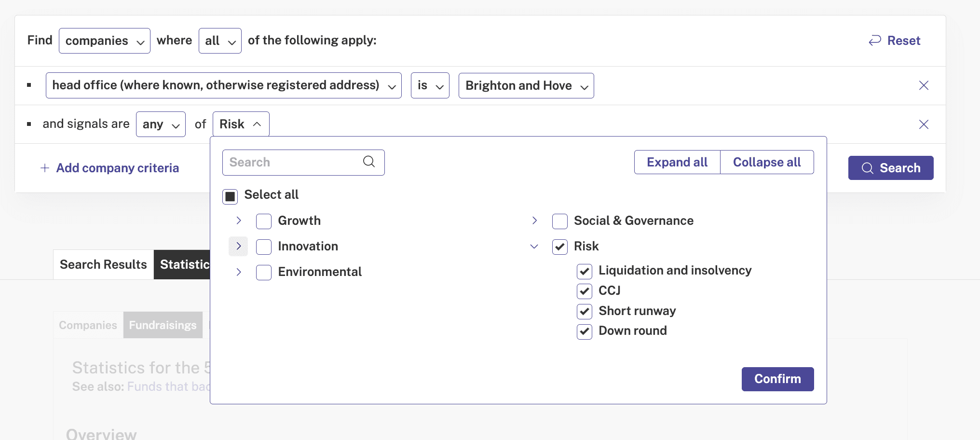Check the Growth signals checkbox
980x440 pixels.
(264, 221)
